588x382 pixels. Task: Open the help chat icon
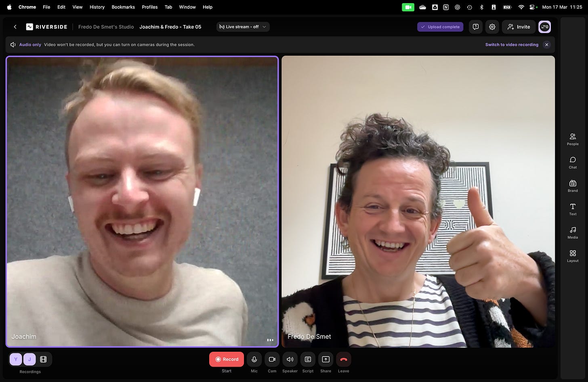click(476, 27)
